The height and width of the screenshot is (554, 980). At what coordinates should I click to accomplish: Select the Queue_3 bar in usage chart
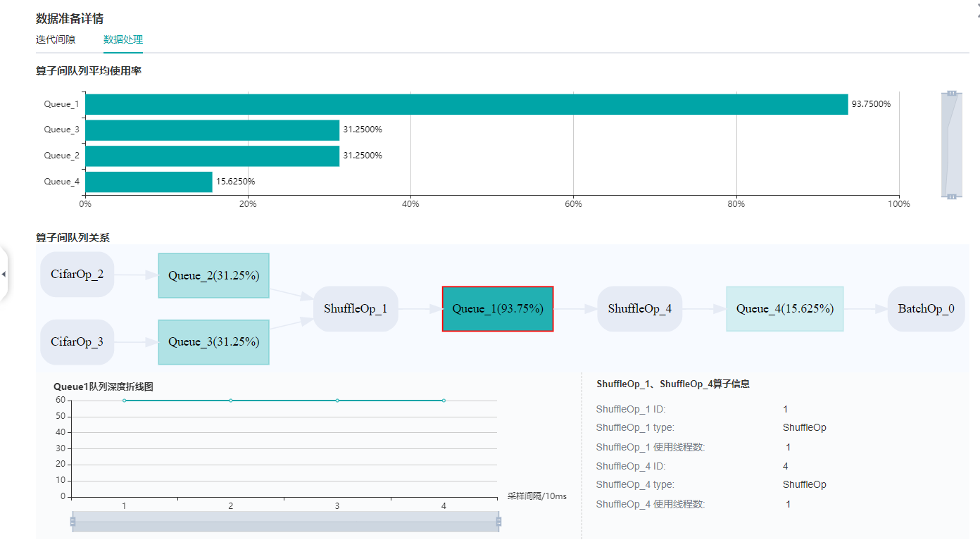212,130
